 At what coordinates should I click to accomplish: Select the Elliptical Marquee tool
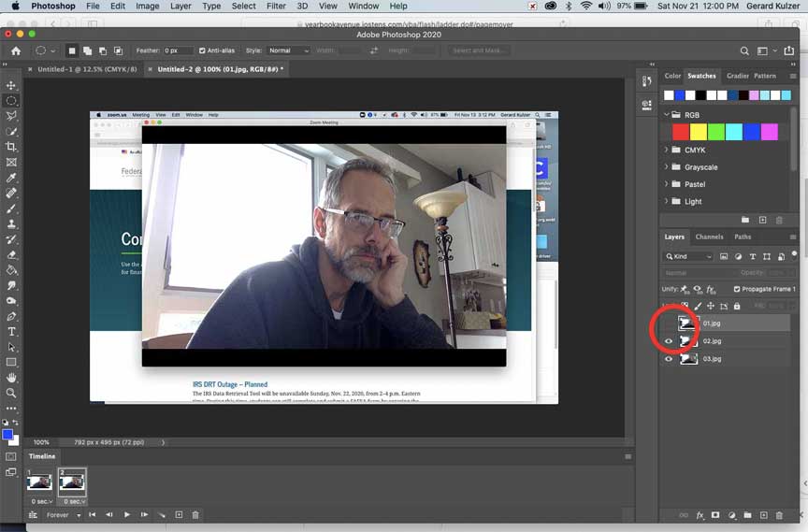click(11, 100)
